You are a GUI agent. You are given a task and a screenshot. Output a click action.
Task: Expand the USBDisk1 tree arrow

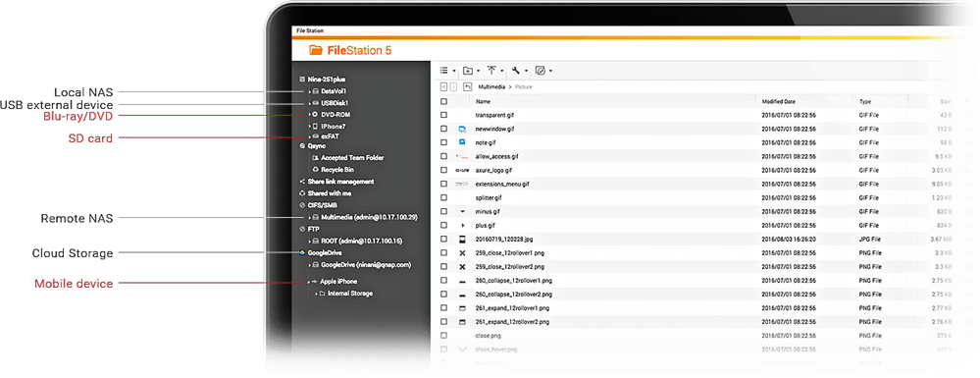(309, 103)
